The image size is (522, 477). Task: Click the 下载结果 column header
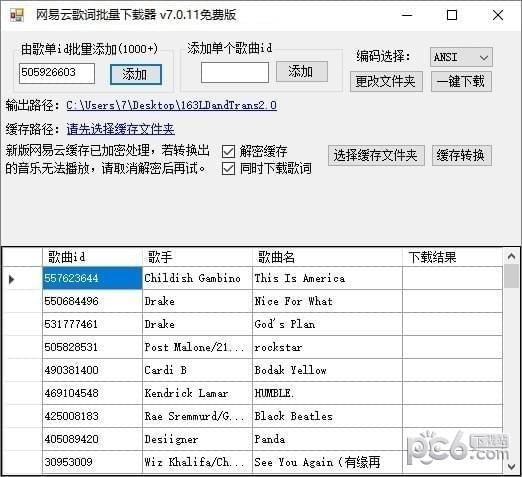(452, 257)
